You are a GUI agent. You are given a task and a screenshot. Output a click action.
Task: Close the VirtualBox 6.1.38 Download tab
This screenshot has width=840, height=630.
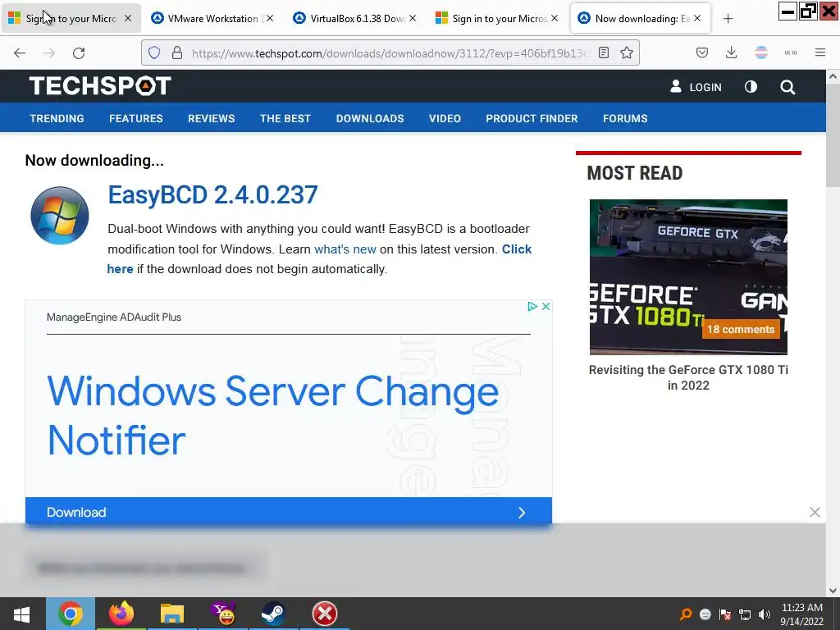[x=413, y=18]
